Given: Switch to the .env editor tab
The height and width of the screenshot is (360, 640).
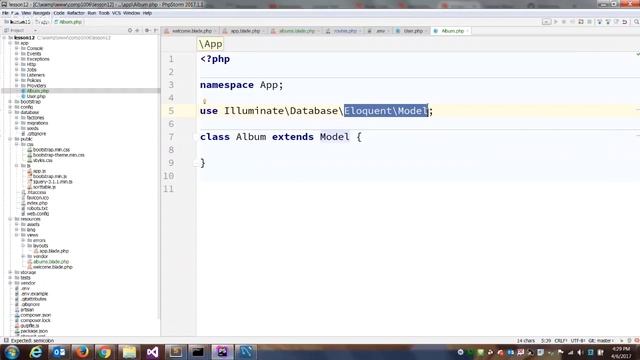Looking at the screenshot, I should click(x=380, y=31).
